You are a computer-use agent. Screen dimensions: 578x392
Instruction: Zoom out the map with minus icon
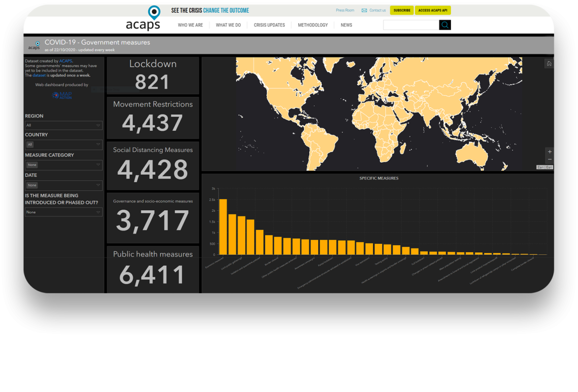pyautogui.click(x=549, y=160)
